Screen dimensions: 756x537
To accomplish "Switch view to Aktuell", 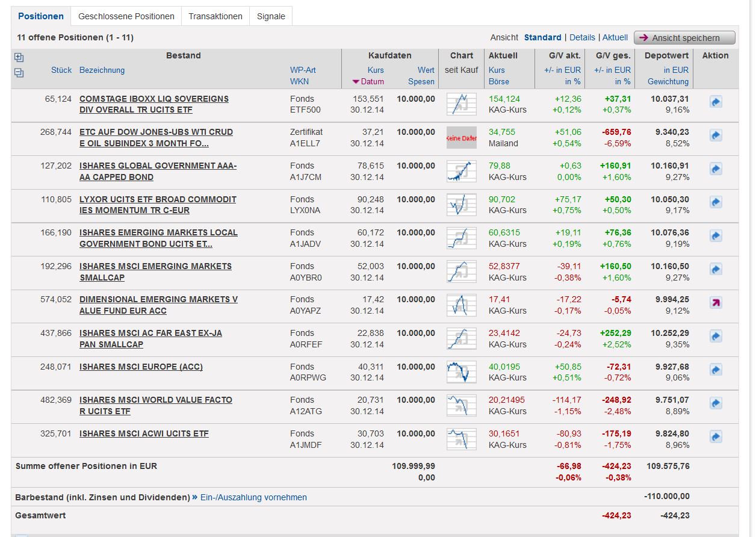I will pos(615,37).
